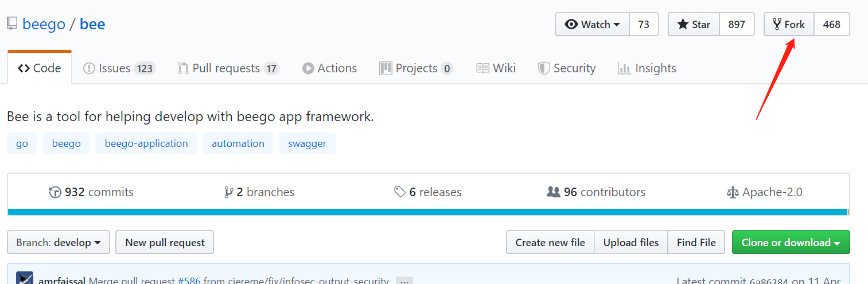Click Create new file button
The width and height of the screenshot is (868, 284).
(x=550, y=242)
